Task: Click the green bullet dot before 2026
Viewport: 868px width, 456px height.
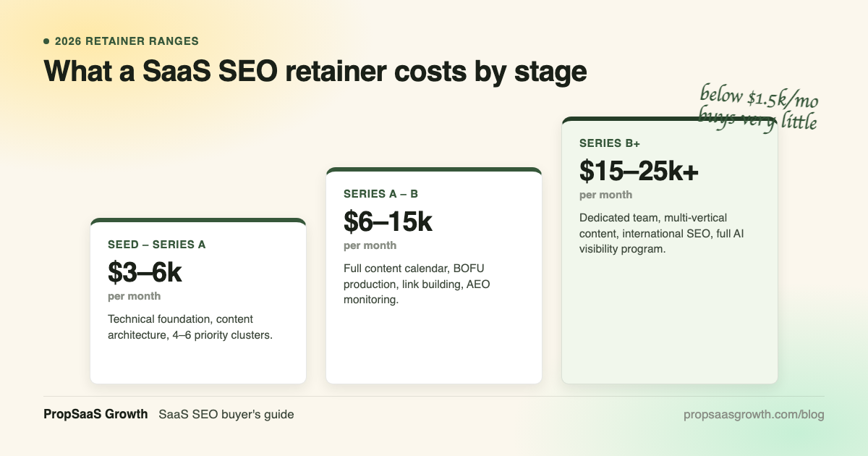Action: tap(47, 41)
